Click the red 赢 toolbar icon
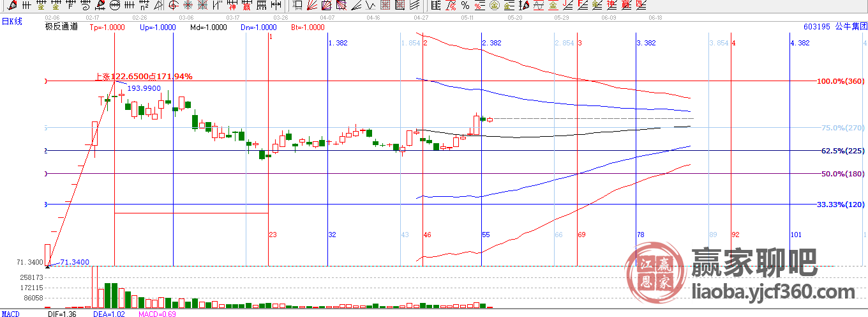868x317 pixels. 246,5
